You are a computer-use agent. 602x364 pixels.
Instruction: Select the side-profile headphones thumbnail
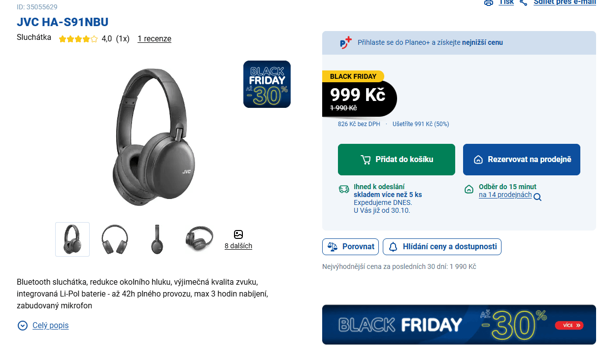(x=157, y=239)
